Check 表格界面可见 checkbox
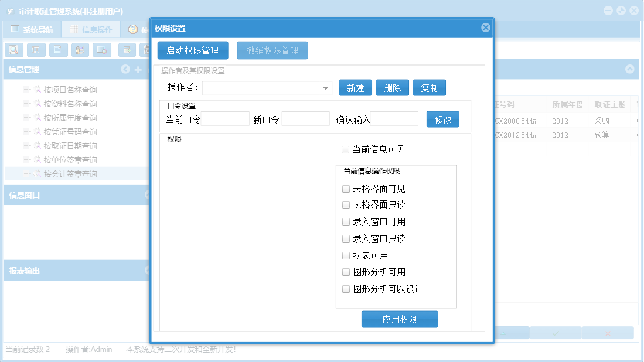This screenshot has width=644, height=362. click(x=346, y=189)
